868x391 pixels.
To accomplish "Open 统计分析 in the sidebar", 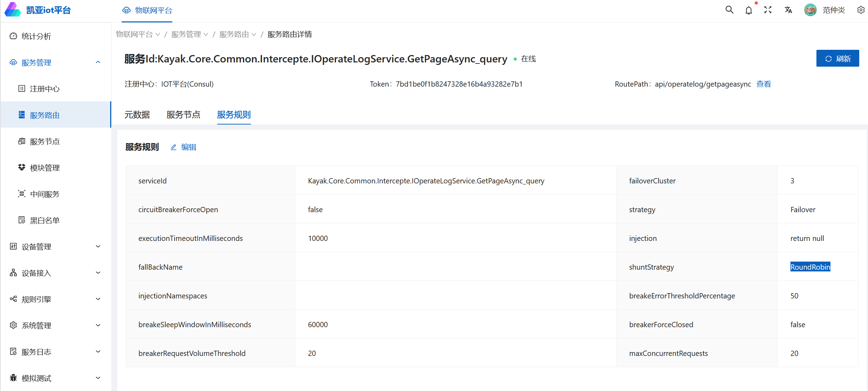I will tap(36, 36).
